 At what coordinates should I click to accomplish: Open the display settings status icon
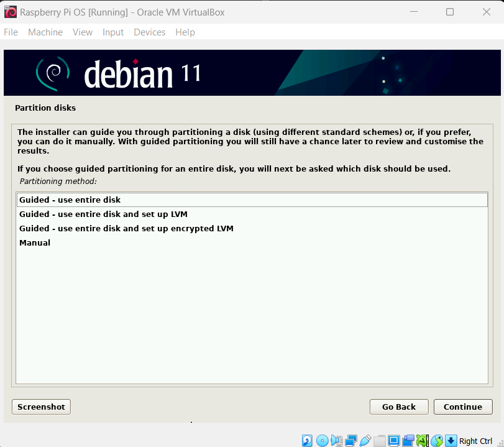click(x=394, y=441)
